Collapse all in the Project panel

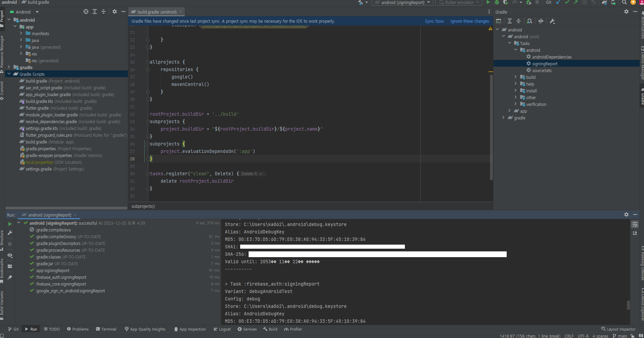point(103,12)
